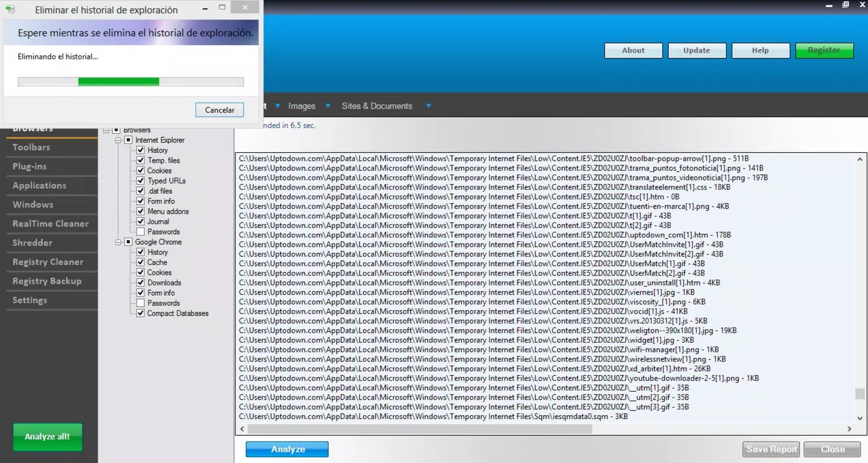The image size is (868, 463).
Task: Uncheck Temp. files checkbox
Action: (x=140, y=160)
